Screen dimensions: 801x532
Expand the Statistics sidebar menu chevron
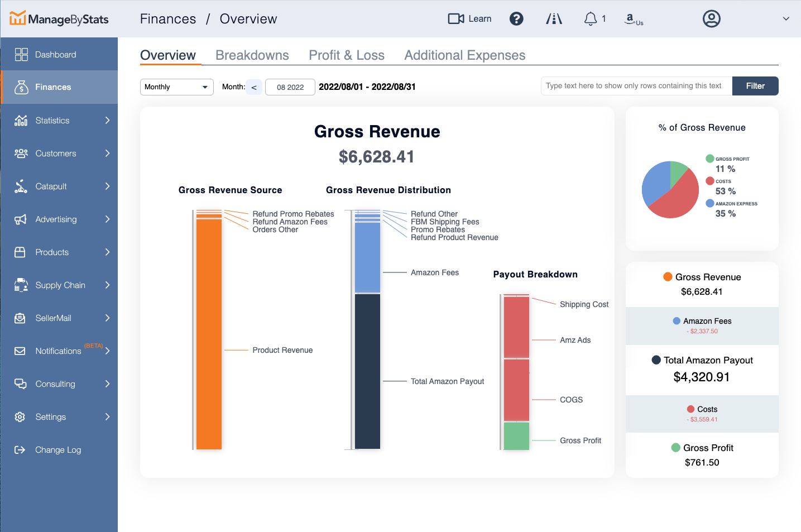click(107, 121)
